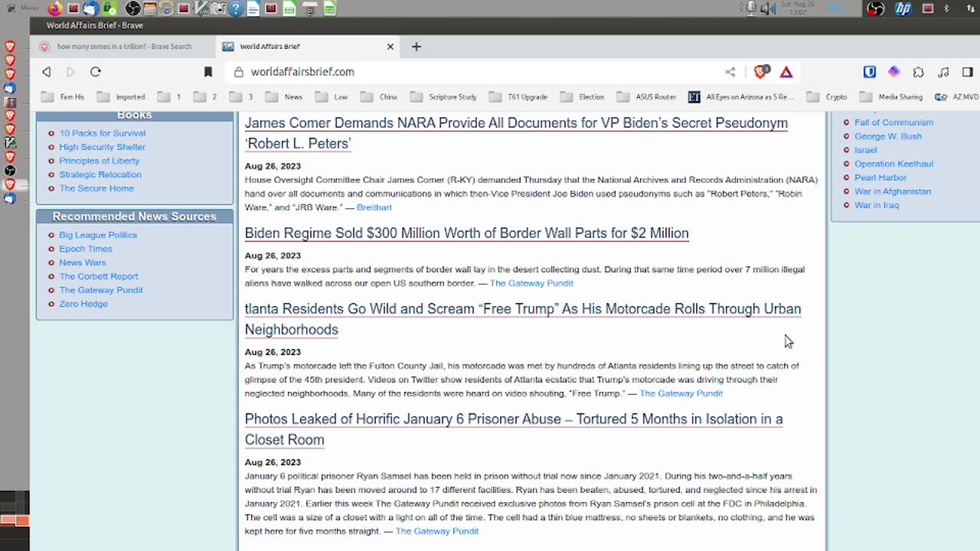Click the black OBS icon in the left window list

(10, 171)
